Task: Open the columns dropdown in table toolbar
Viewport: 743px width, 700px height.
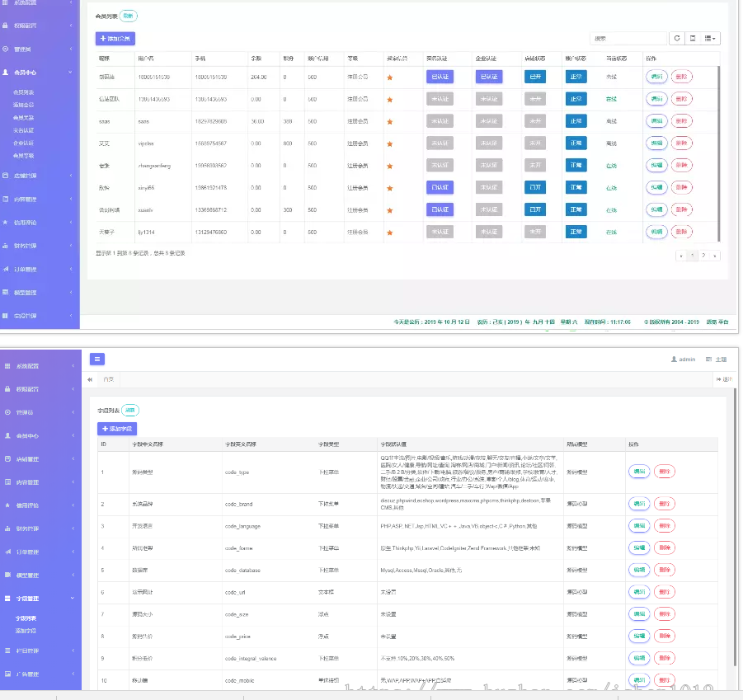Action: (x=712, y=38)
